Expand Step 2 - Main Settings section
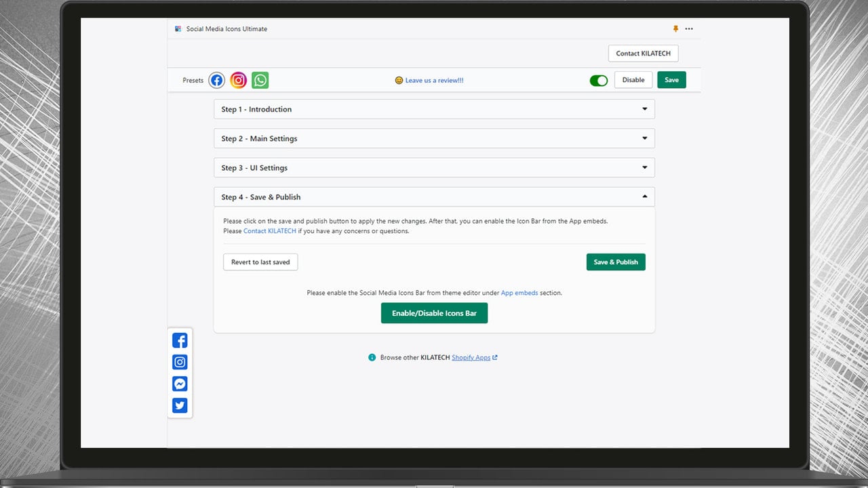The height and width of the screenshot is (488, 868). (x=434, y=138)
